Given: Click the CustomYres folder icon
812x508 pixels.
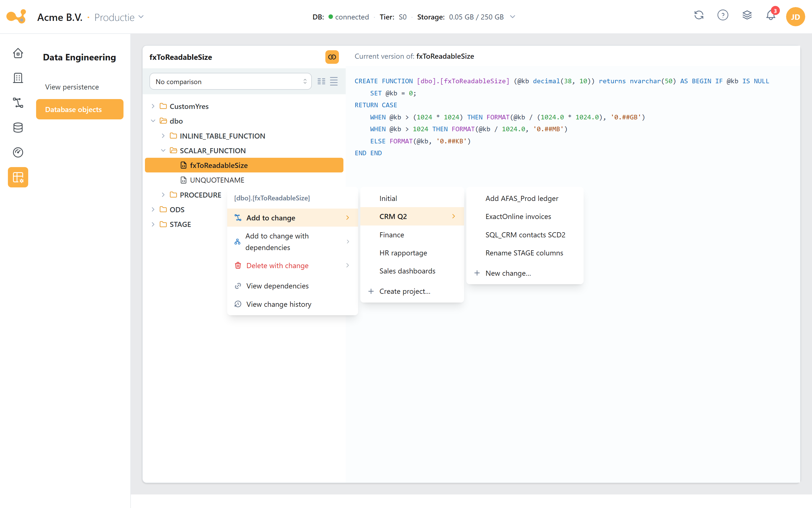Looking at the screenshot, I should [x=163, y=106].
